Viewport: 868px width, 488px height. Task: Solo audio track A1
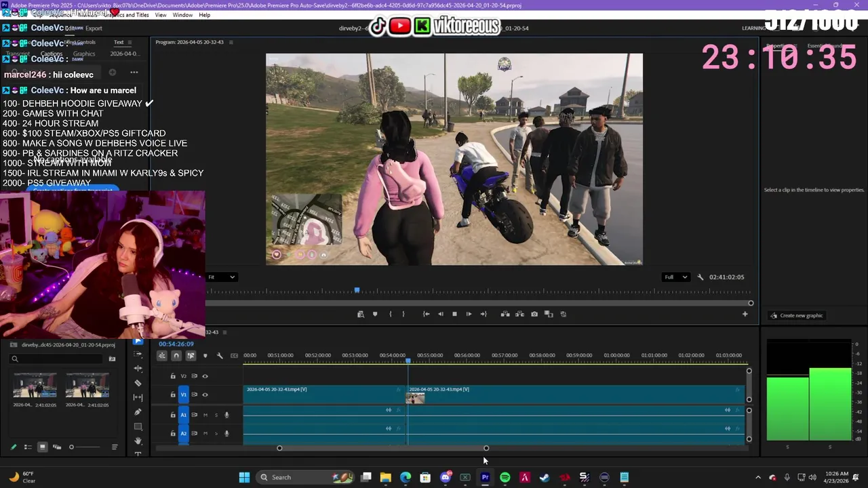click(216, 415)
